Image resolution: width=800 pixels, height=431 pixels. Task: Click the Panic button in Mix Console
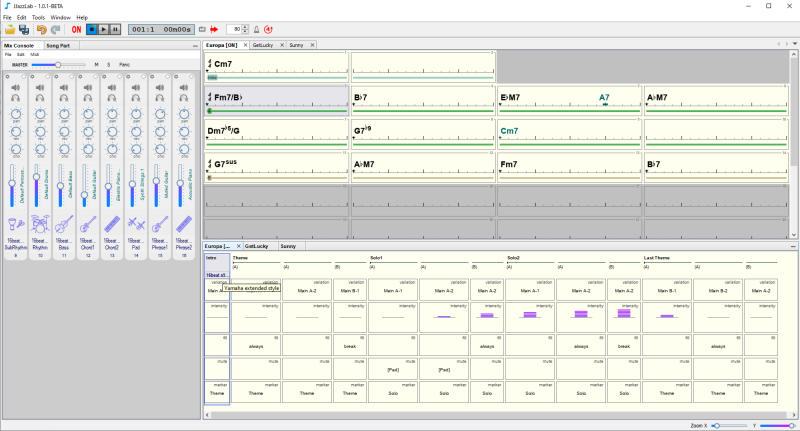125,64
